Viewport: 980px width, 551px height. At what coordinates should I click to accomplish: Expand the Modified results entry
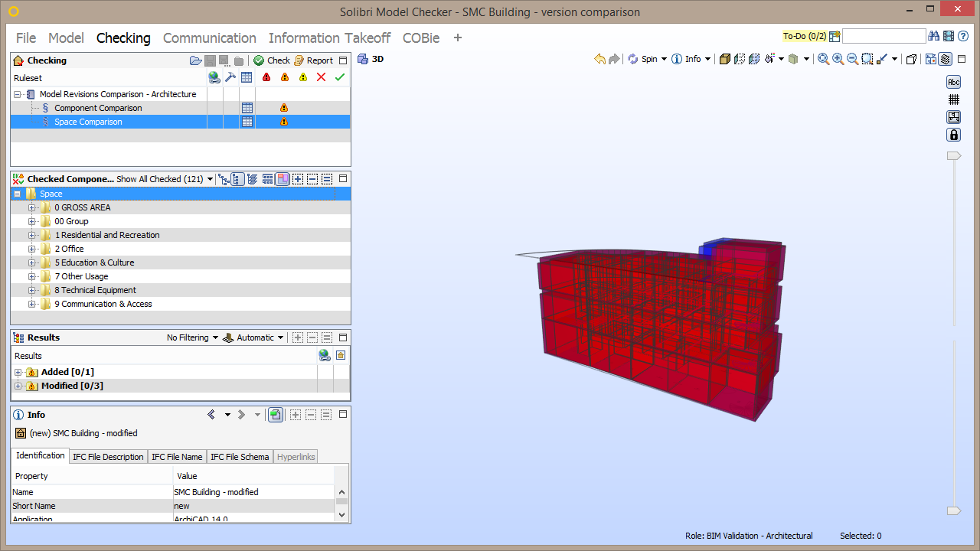tap(18, 386)
